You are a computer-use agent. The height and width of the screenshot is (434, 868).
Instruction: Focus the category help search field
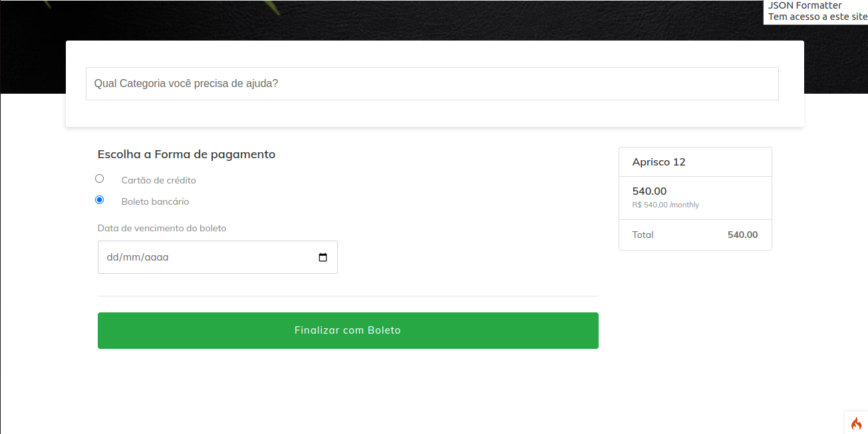pyautogui.click(x=432, y=84)
